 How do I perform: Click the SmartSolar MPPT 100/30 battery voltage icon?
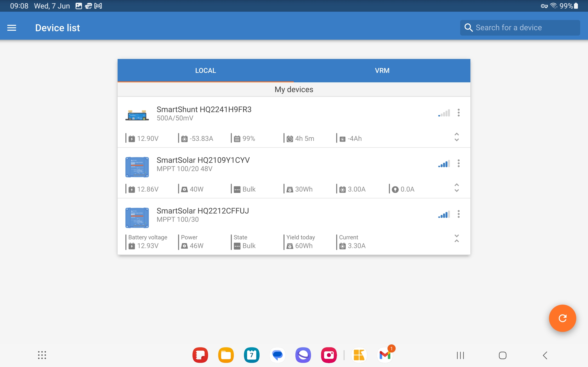132,246
